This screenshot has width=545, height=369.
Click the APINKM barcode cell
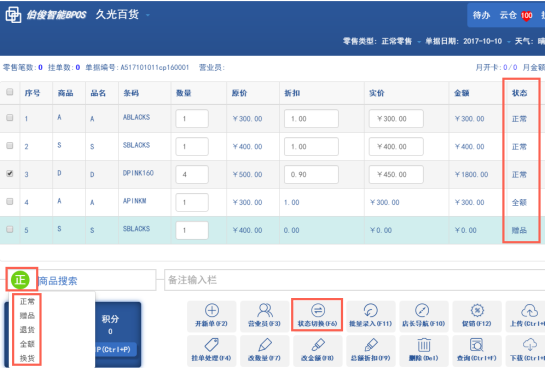point(134,201)
